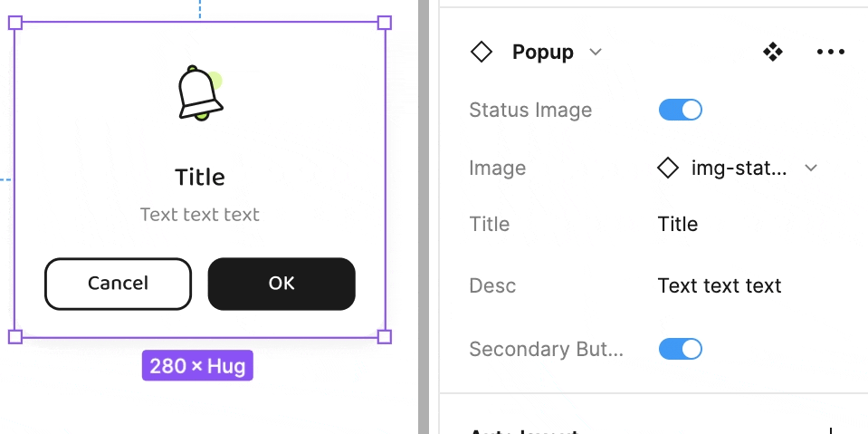This screenshot has height=434, width=868.
Task: Click the black OK button
Action: tap(281, 284)
